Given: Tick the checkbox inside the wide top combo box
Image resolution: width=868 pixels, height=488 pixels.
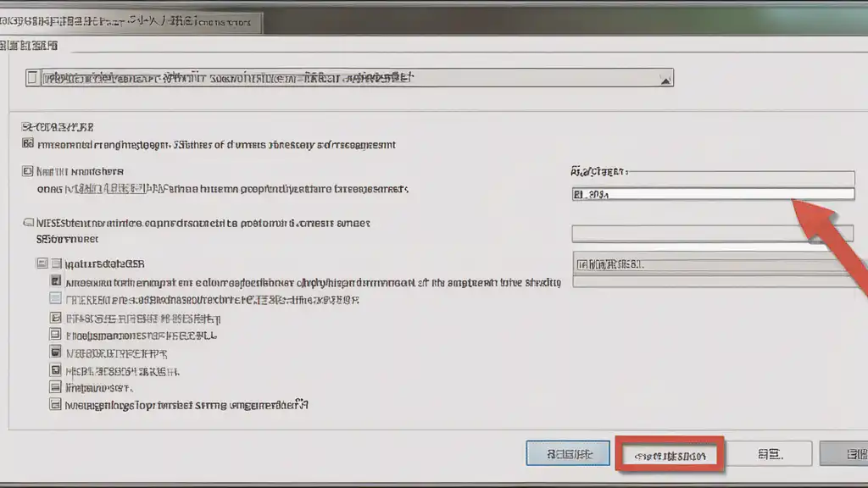Looking at the screenshot, I should [32, 77].
